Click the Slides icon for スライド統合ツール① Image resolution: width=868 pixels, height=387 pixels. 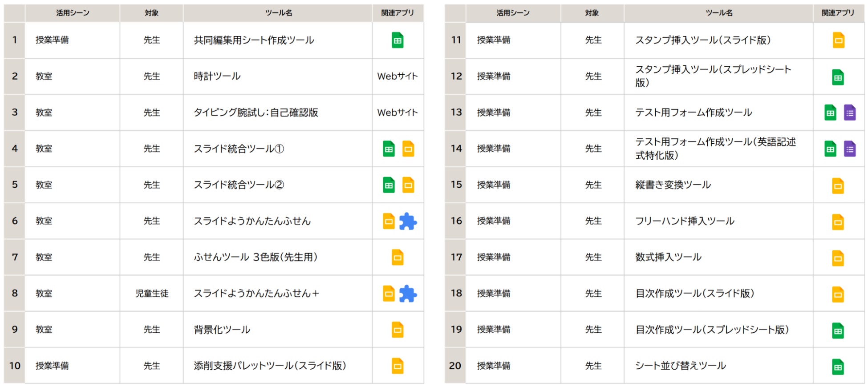click(408, 149)
